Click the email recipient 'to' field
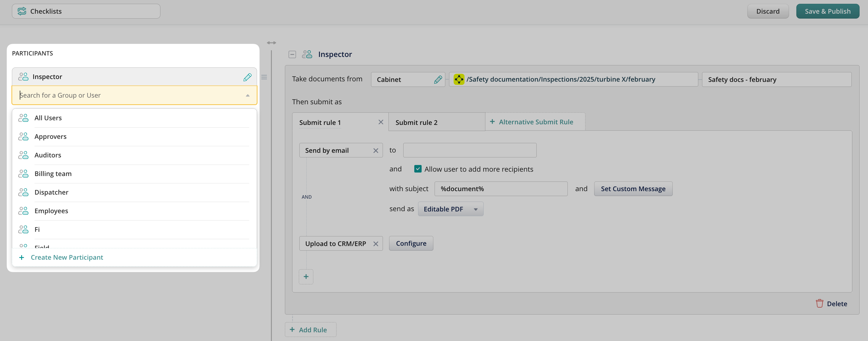Screen dimensions: 868x341 click(469, 150)
